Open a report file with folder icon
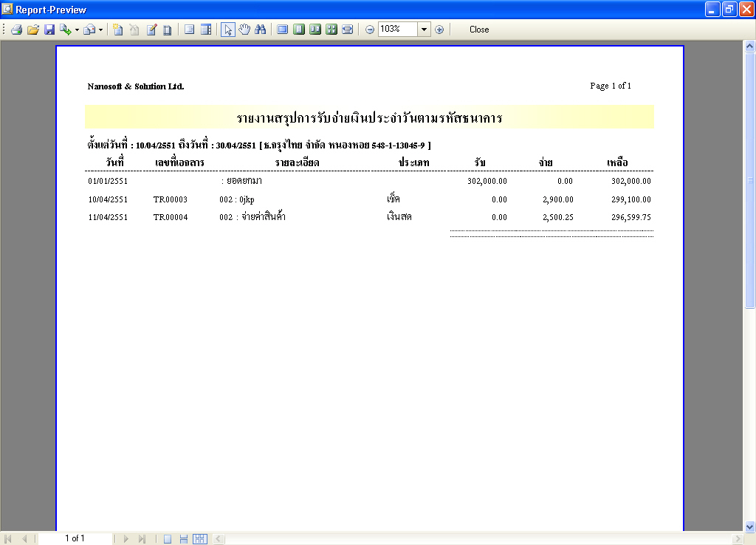 click(x=32, y=30)
